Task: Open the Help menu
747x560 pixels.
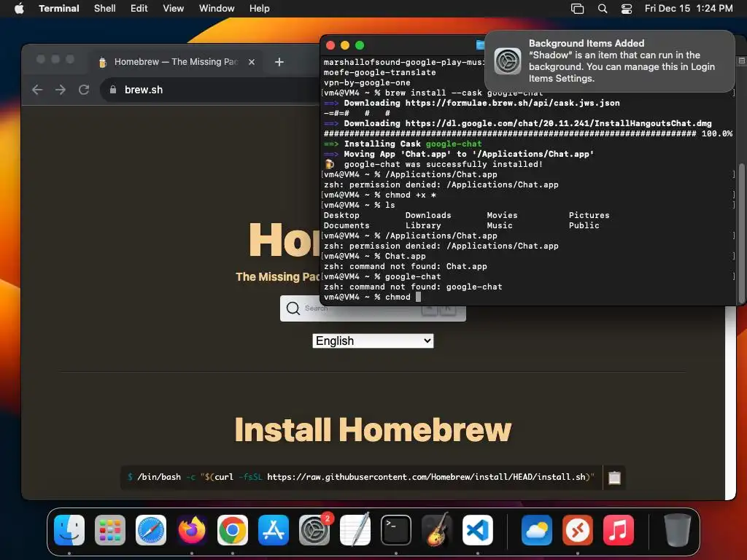Action: (x=260, y=8)
